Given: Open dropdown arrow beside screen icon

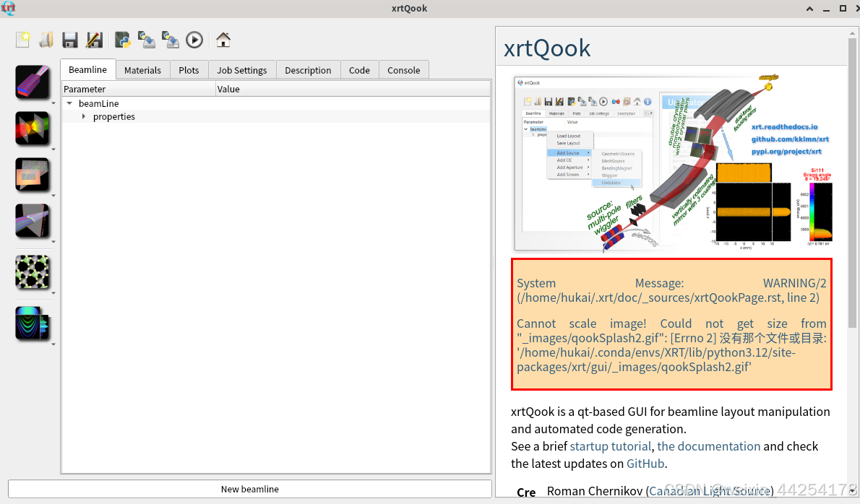Looking at the screenshot, I should [53, 242].
